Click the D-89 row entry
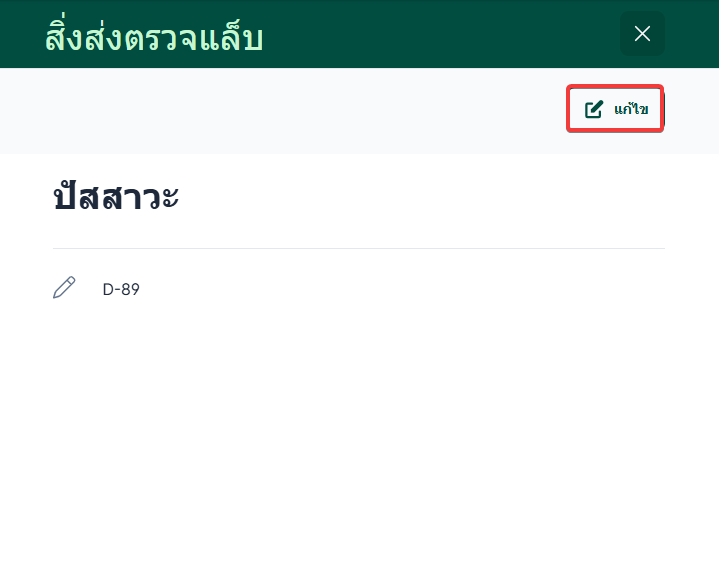This screenshot has height=561, width=719. point(121,290)
